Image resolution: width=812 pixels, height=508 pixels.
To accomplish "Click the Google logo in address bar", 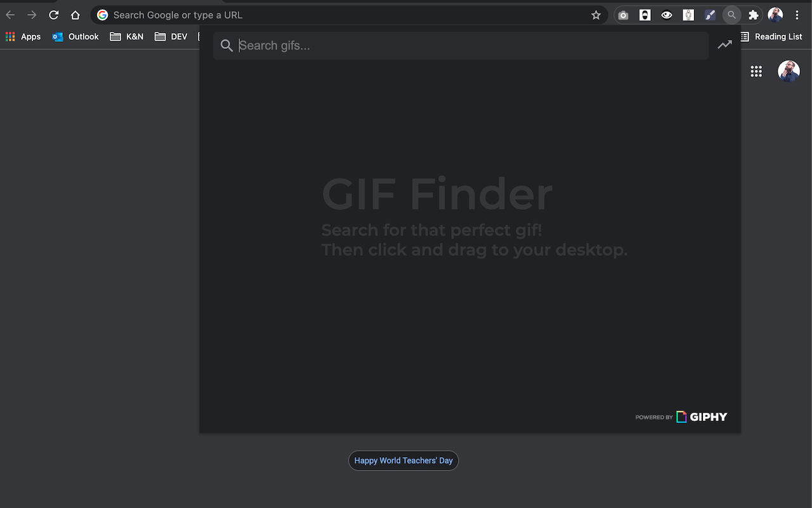I will tap(102, 15).
